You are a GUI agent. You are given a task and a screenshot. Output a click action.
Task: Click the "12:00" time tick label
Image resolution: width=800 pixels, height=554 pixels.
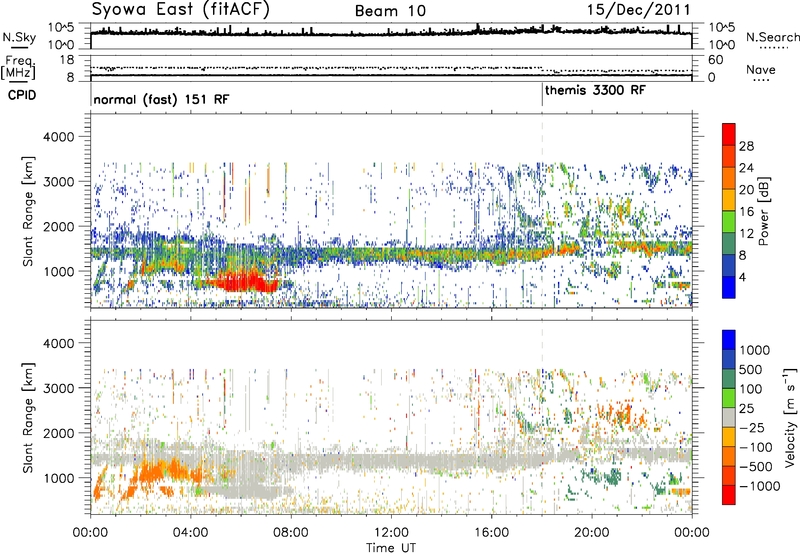pyautogui.click(x=391, y=533)
